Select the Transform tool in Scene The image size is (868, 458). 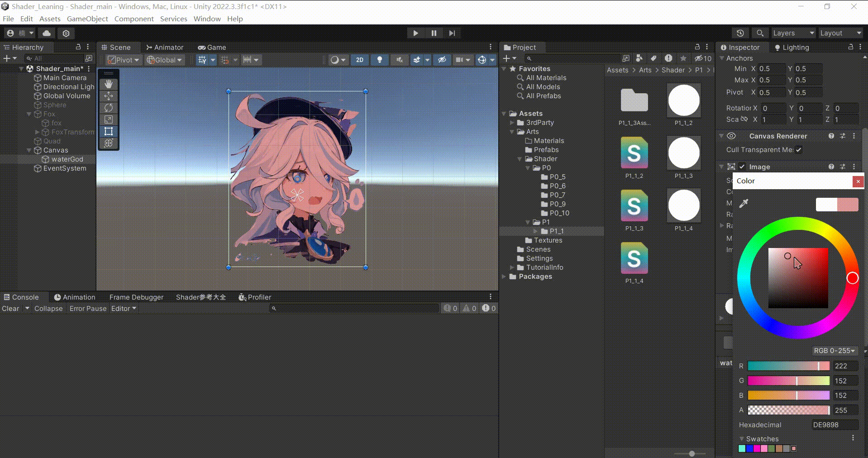pyautogui.click(x=108, y=143)
